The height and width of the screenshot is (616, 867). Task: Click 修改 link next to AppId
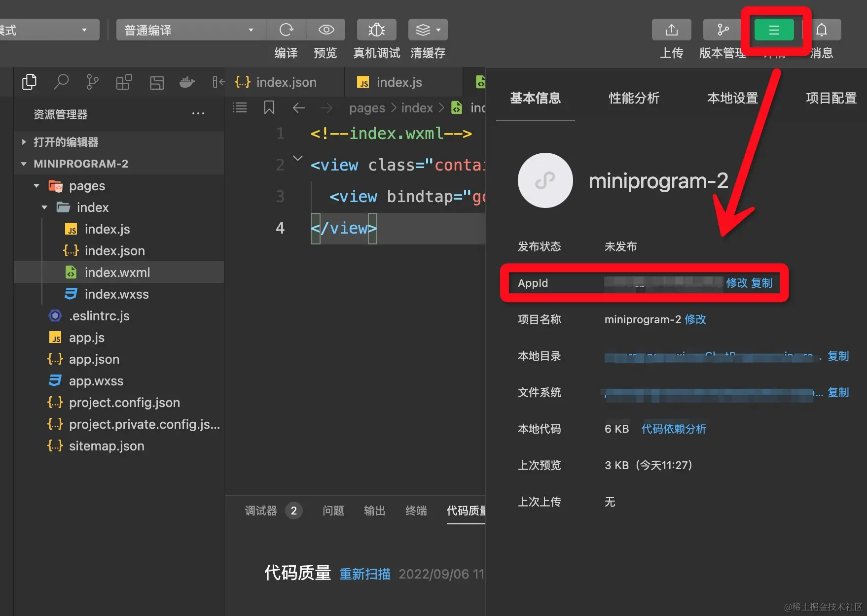(x=737, y=283)
